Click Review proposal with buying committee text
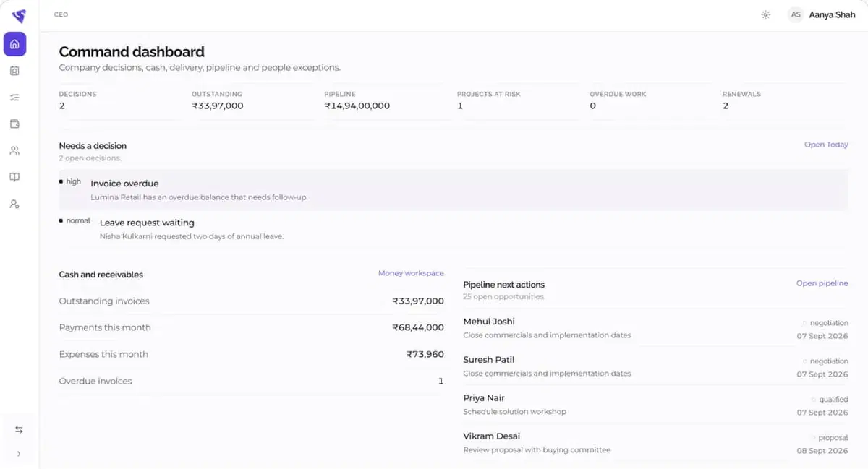This screenshot has width=868, height=469. point(537,450)
